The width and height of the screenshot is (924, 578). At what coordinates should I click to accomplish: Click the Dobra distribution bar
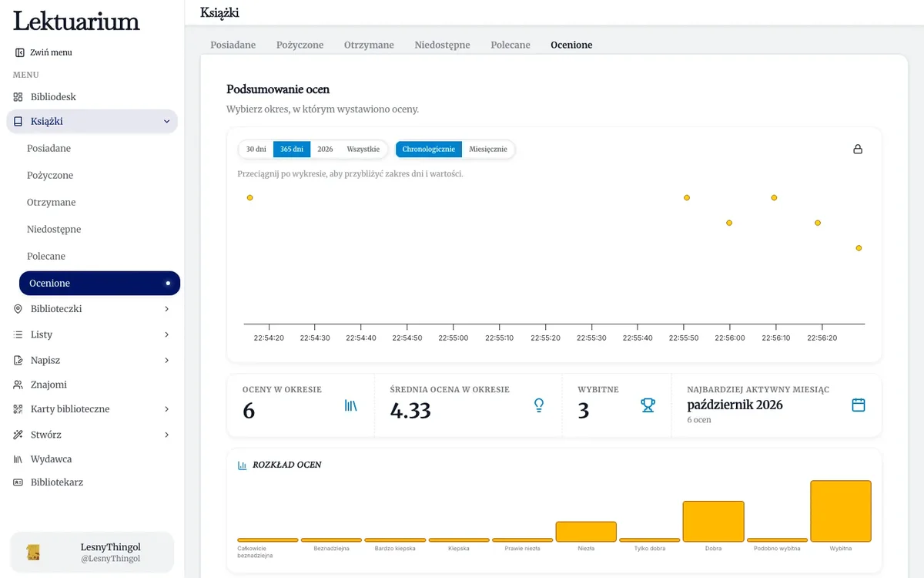714,522
